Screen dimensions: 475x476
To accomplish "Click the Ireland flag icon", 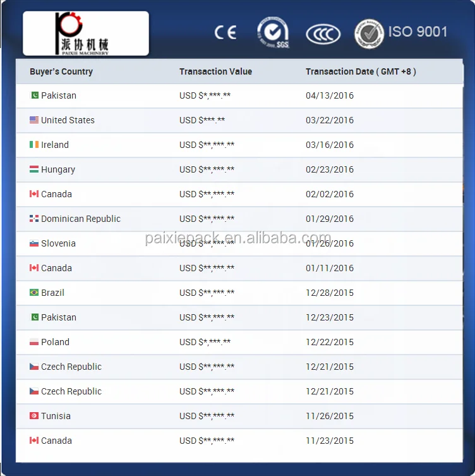I will (34, 145).
